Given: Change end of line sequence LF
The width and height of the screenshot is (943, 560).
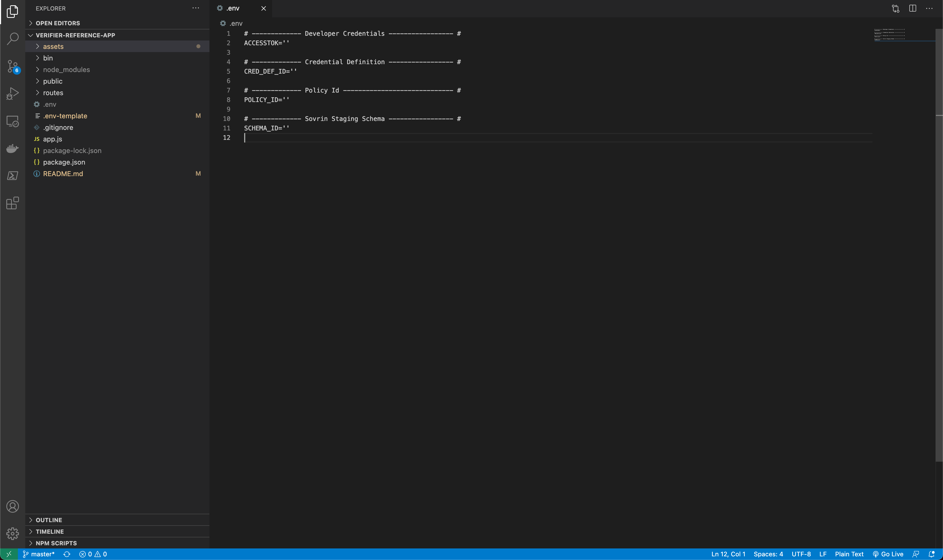Looking at the screenshot, I should click(823, 554).
